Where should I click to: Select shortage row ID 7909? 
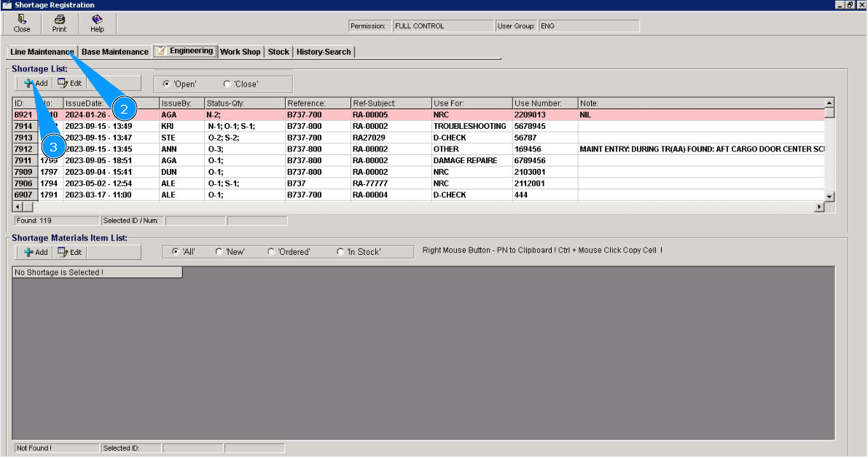pyautogui.click(x=419, y=172)
